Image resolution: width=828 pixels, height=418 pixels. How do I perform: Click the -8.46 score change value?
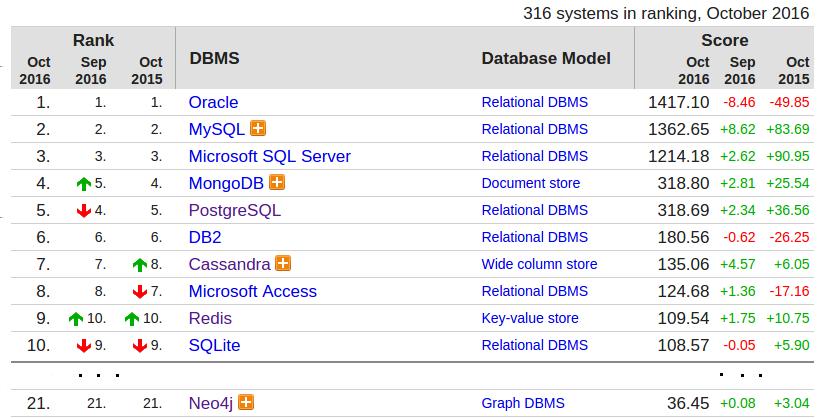pos(739,102)
